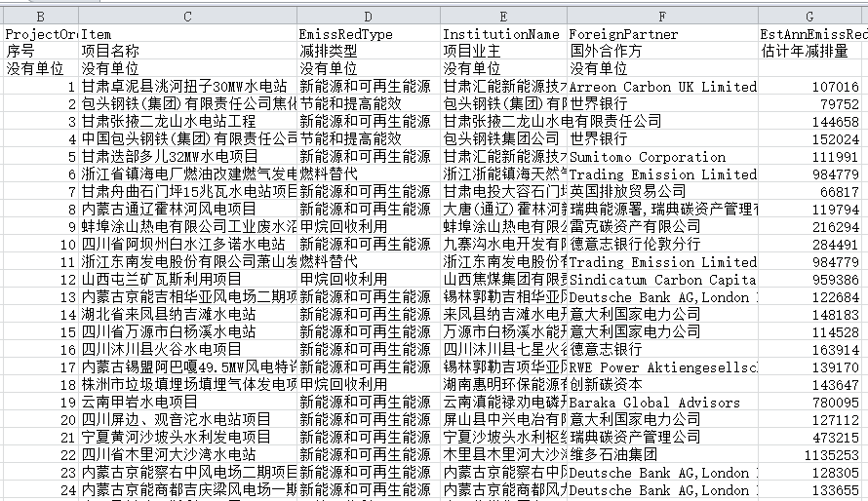Click the '国外合作方' cell
Image resolution: width=868 pixels, height=501 pixels.
tap(662, 51)
